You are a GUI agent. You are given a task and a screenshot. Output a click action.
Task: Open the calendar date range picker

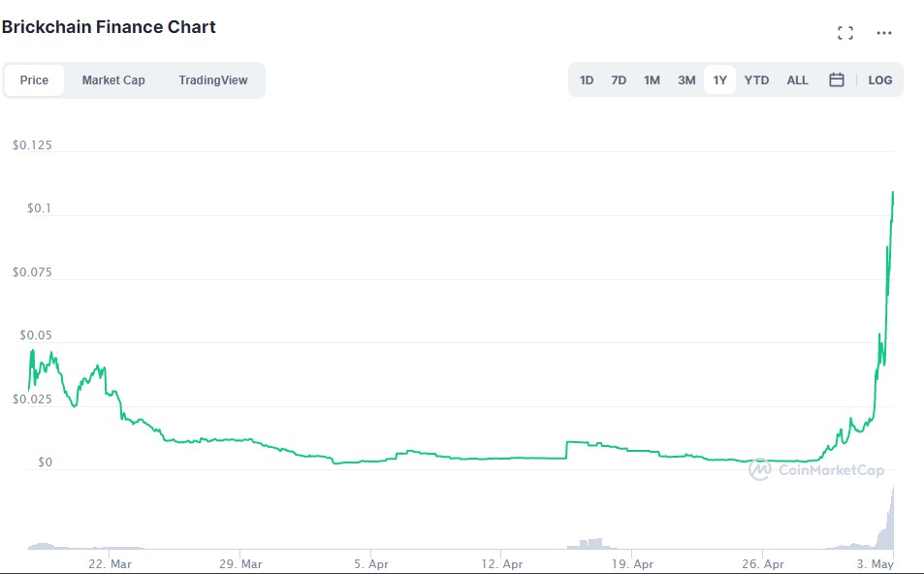click(836, 80)
